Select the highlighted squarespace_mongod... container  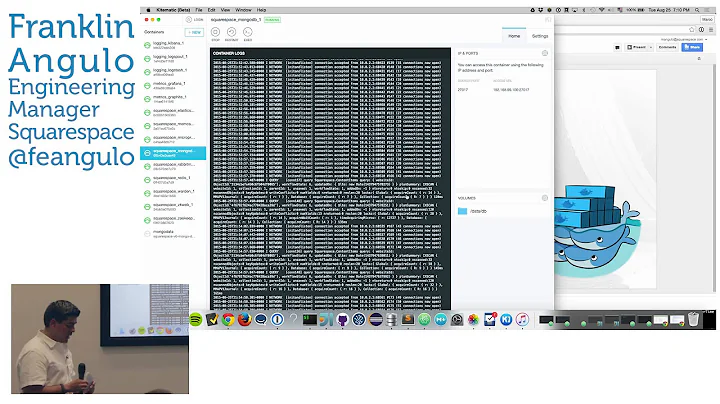click(173, 153)
